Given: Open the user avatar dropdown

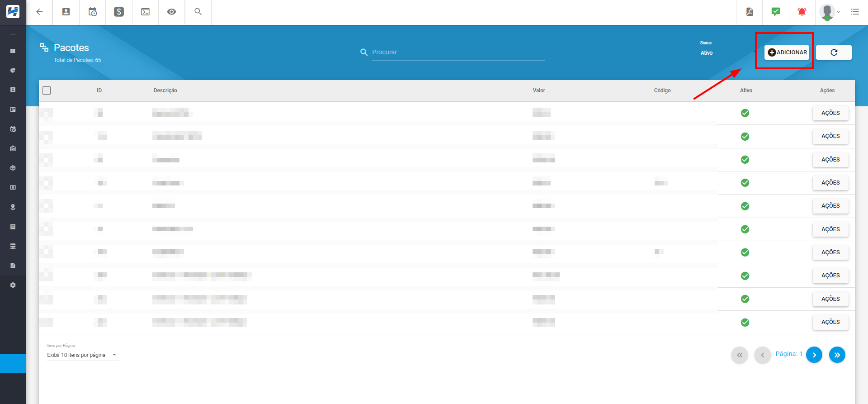Looking at the screenshot, I should coord(829,12).
